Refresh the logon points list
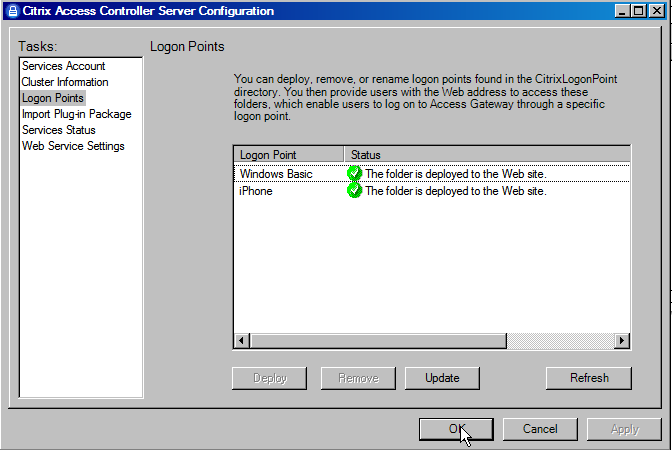Viewport: 672px width, 450px height. coord(589,378)
